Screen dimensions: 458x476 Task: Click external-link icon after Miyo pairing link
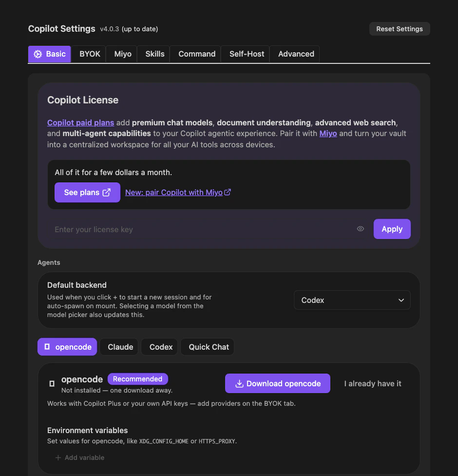point(228,192)
